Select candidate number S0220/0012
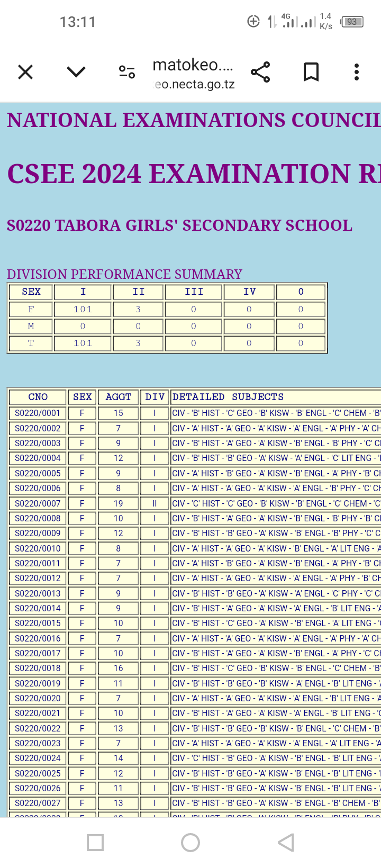The height and width of the screenshot is (868, 381). [38, 578]
